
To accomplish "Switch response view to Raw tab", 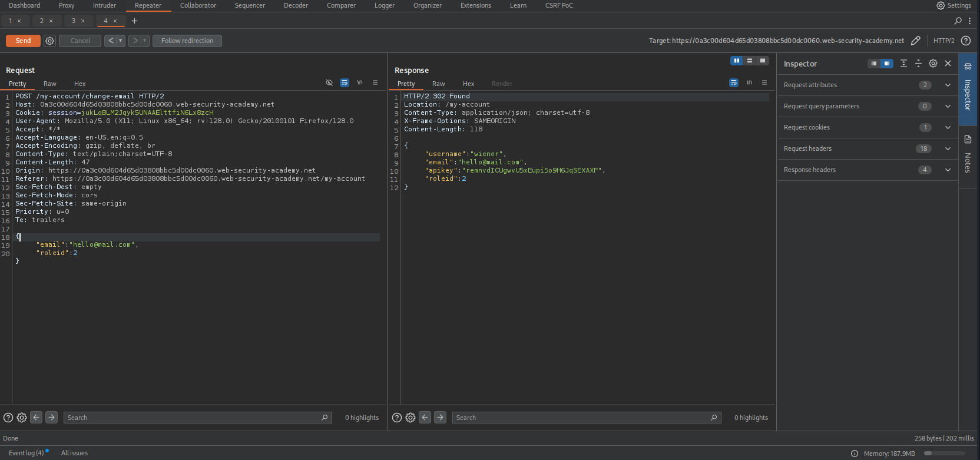I will click(438, 84).
